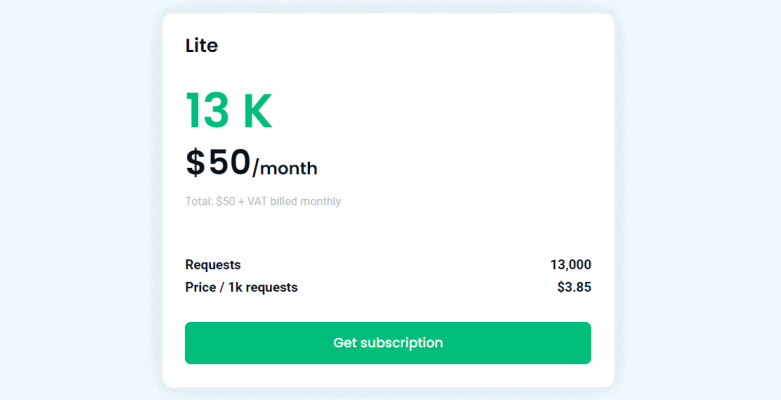Click the $3.85 price value
781x400 pixels.
[x=574, y=287]
